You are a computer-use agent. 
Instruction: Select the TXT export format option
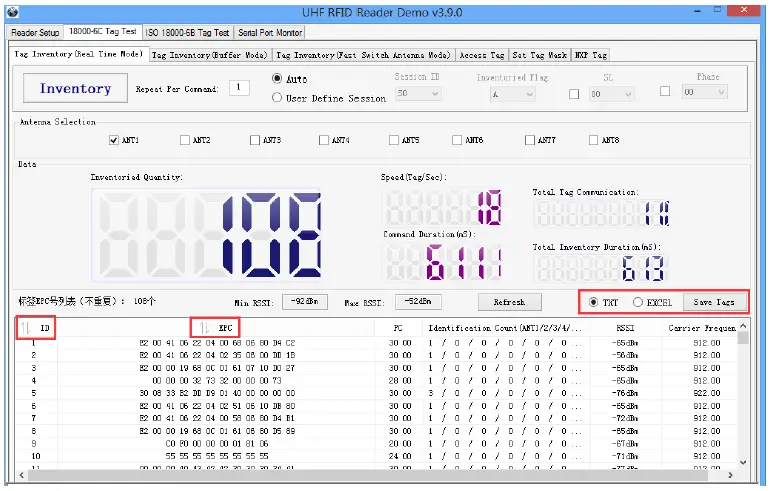coord(594,302)
